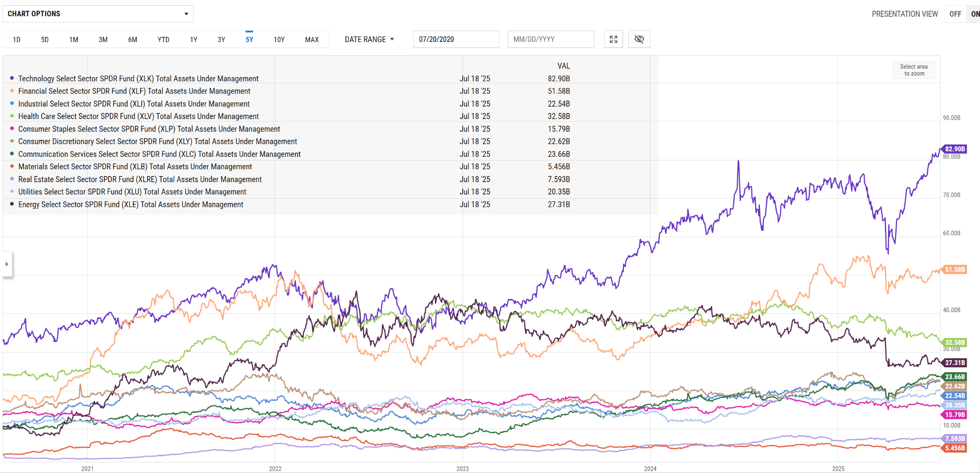Click the 51.58B orange end-value tag
The image size is (980, 473).
[954, 270]
